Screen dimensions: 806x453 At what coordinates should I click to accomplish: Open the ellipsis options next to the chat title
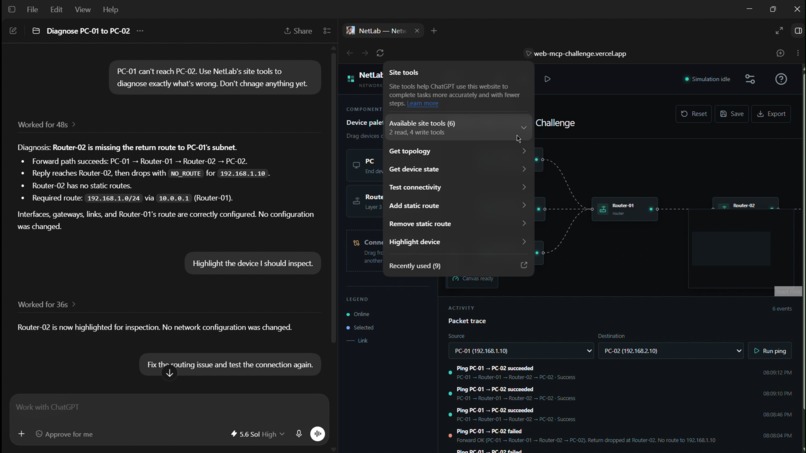(140, 31)
